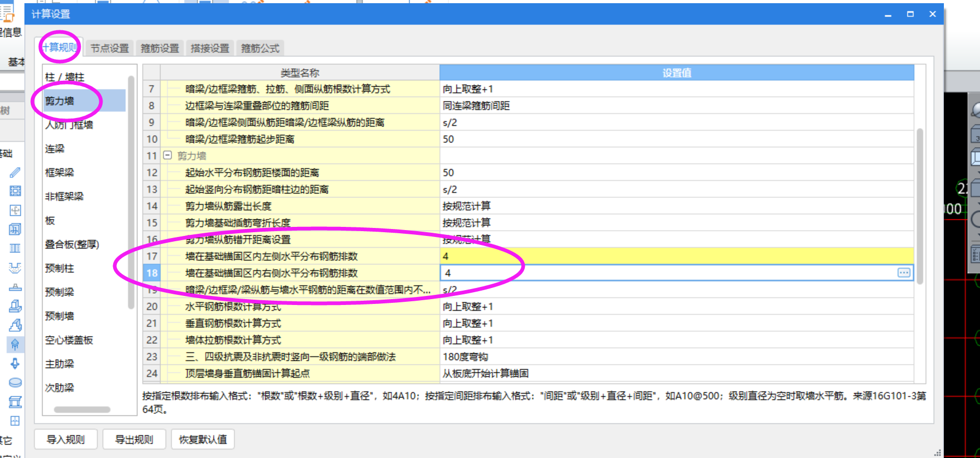This screenshot has height=458, width=980.
Task: Click the settings table vertical scrollbar
Action: [919, 206]
